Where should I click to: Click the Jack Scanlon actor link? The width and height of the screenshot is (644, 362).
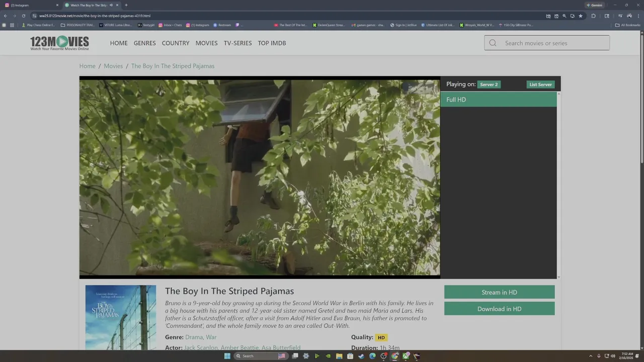point(201,347)
